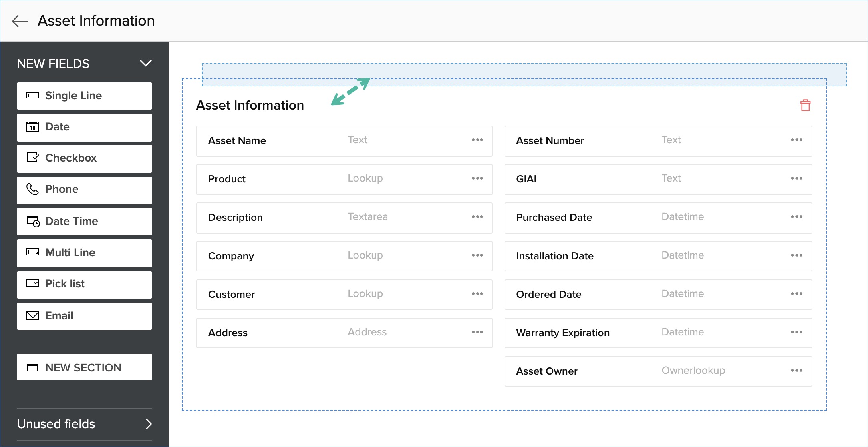Click the Asset Information section title

(x=250, y=105)
